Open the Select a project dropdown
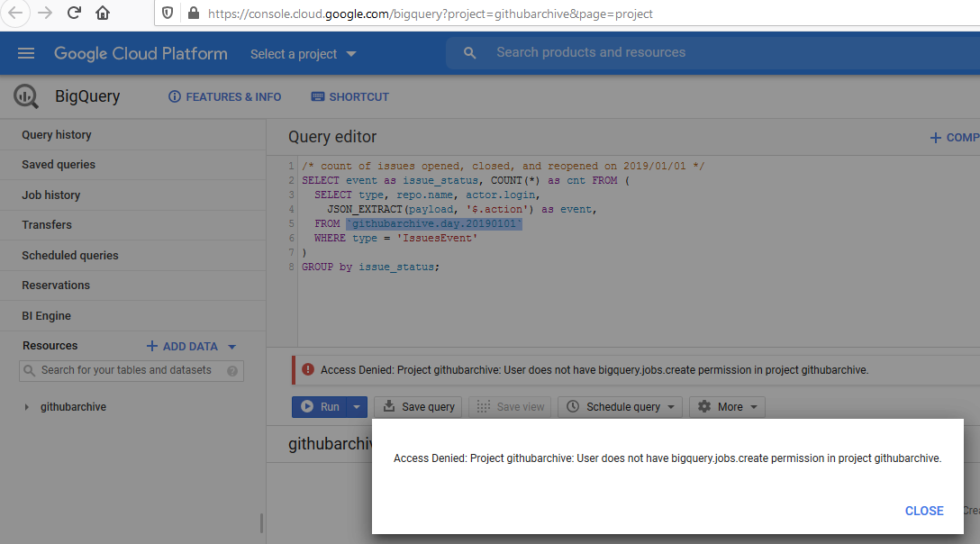The image size is (980, 544). tap(304, 54)
